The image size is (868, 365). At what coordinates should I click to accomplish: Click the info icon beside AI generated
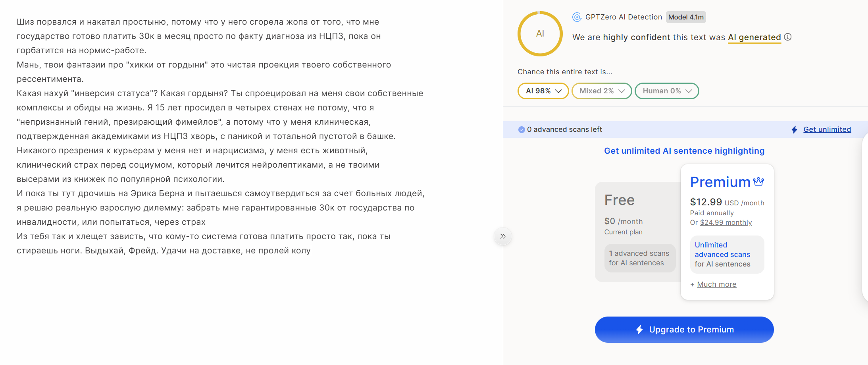[788, 37]
